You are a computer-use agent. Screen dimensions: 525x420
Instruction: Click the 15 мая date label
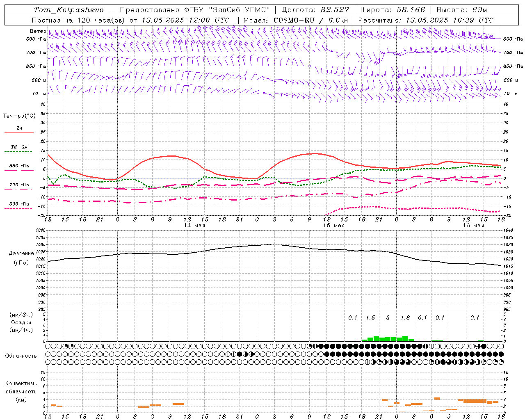click(x=334, y=226)
